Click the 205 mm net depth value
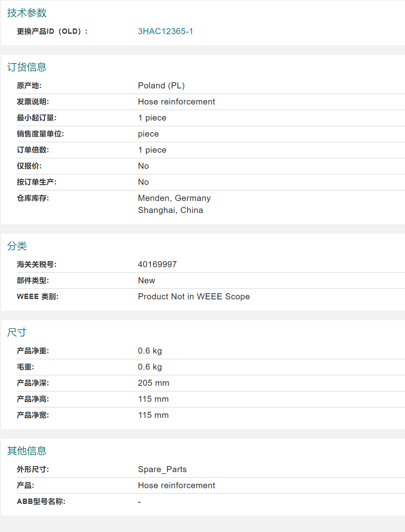Image resolution: width=405 pixels, height=532 pixels. tap(153, 383)
